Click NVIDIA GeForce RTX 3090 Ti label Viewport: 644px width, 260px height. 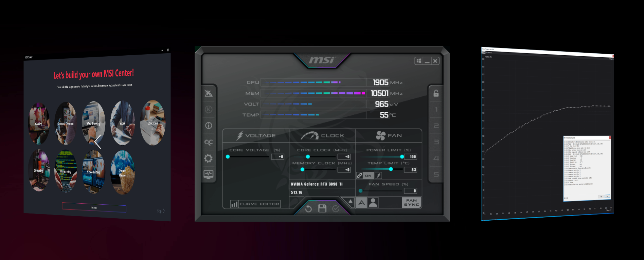click(317, 184)
